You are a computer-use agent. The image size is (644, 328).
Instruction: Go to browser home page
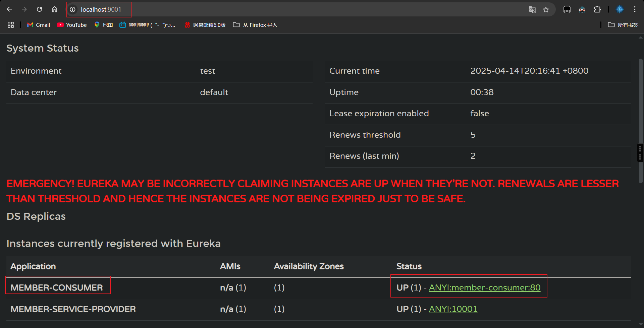click(x=54, y=9)
